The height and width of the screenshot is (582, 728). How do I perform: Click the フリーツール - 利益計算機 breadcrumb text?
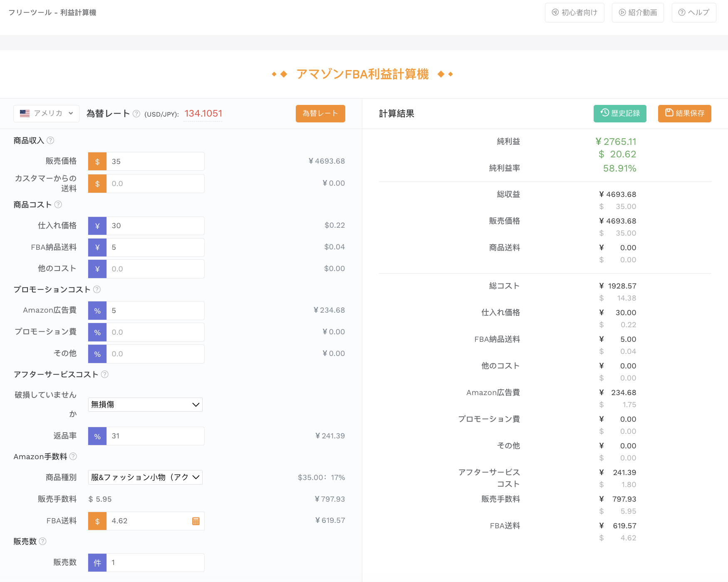click(x=52, y=12)
